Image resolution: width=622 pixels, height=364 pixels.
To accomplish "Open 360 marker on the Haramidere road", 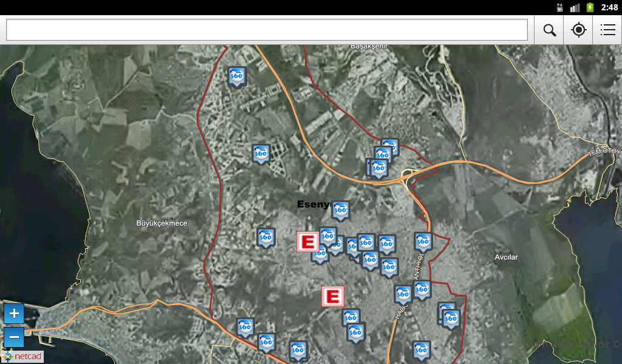I will 403,295.
